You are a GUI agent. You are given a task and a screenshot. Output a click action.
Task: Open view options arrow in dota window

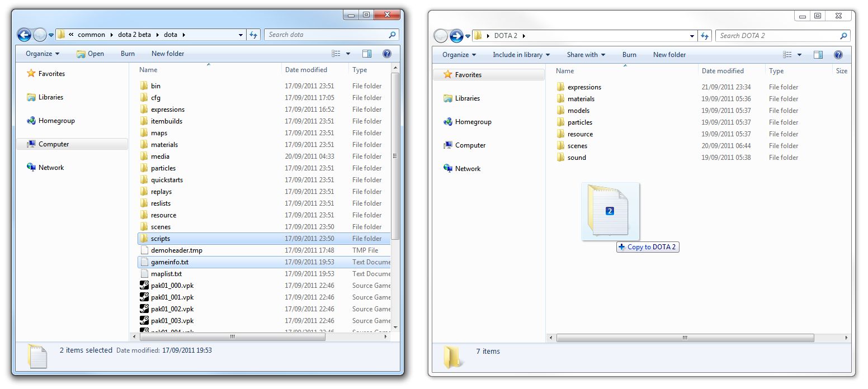coord(348,54)
